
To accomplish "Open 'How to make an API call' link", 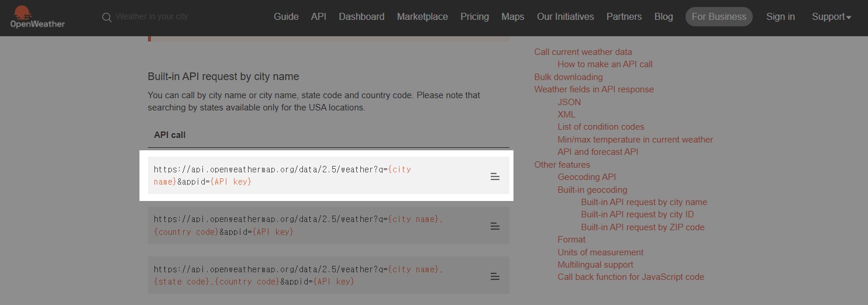I will [x=605, y=64].
